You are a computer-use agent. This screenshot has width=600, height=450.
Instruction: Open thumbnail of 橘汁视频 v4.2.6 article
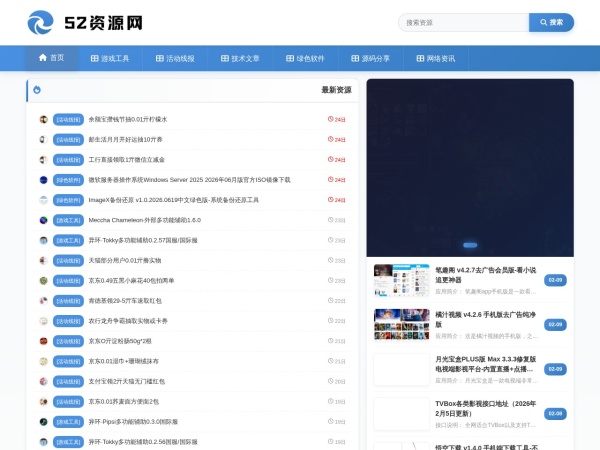point(402,324)
